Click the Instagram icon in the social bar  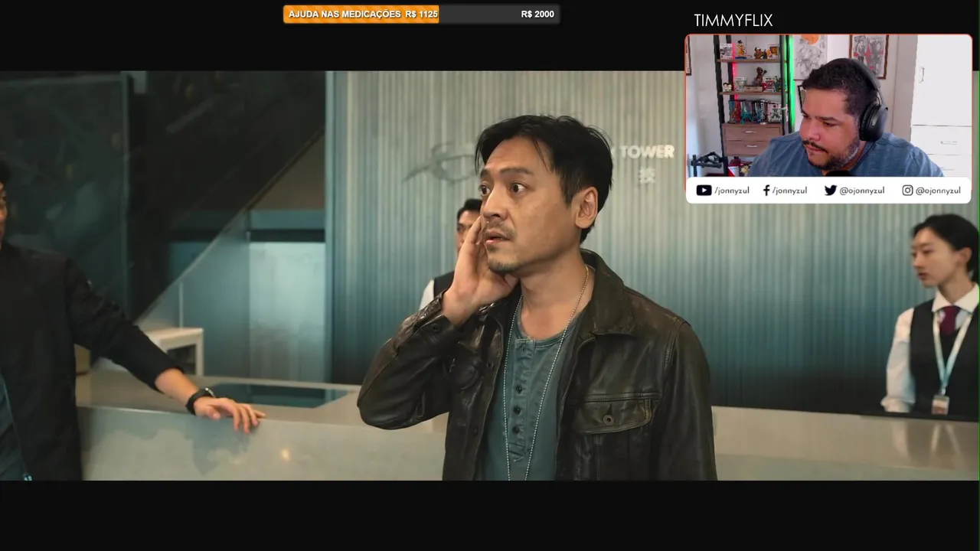pos(907,191)
